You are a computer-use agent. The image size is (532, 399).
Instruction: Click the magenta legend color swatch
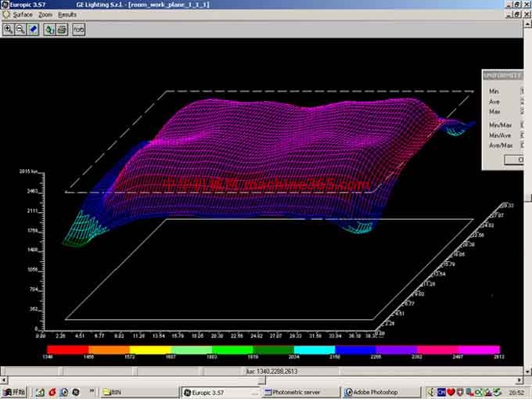(479, 350)
